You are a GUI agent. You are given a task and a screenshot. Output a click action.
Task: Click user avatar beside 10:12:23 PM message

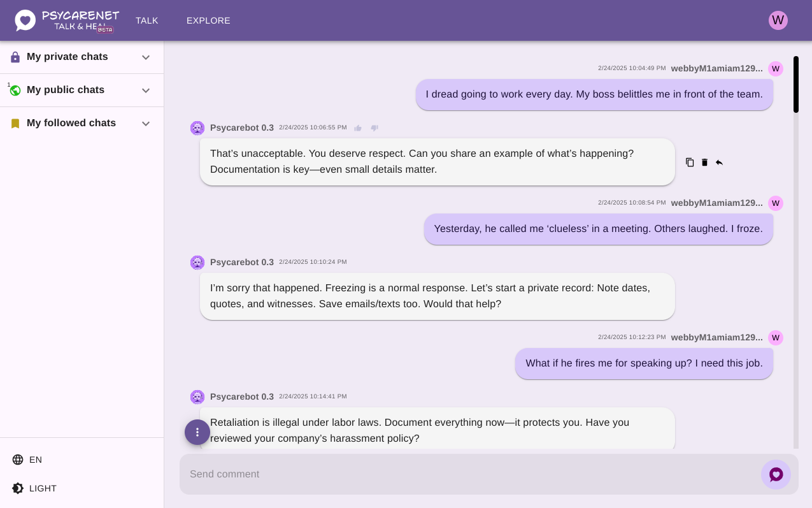coord(776,338)
